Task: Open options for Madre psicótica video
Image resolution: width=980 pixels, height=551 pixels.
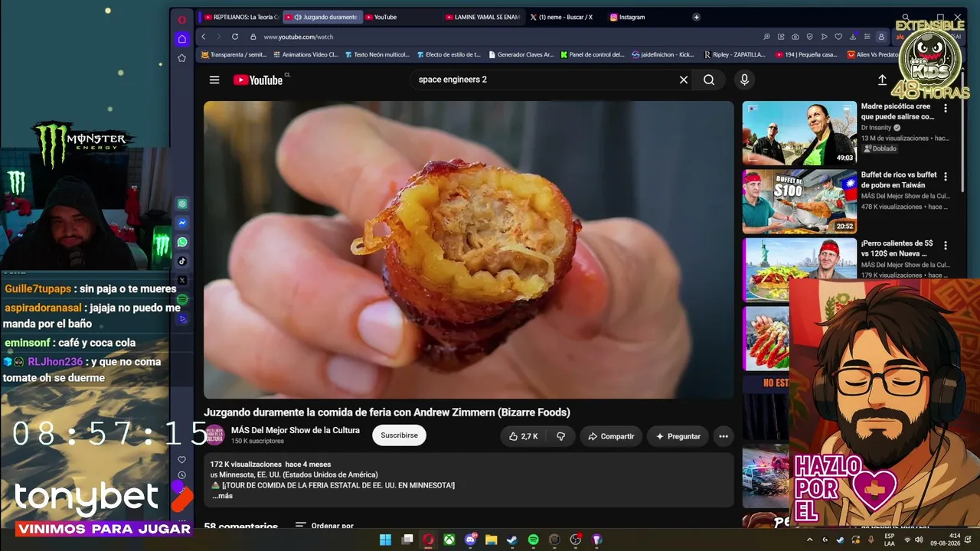Action: pyautogui.click(x=946, y=108)
